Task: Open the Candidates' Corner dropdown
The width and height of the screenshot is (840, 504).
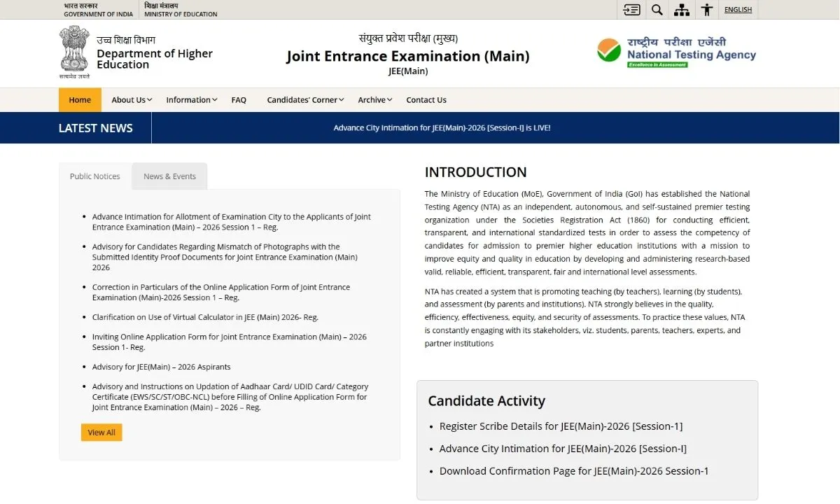Action: [305, 100]
